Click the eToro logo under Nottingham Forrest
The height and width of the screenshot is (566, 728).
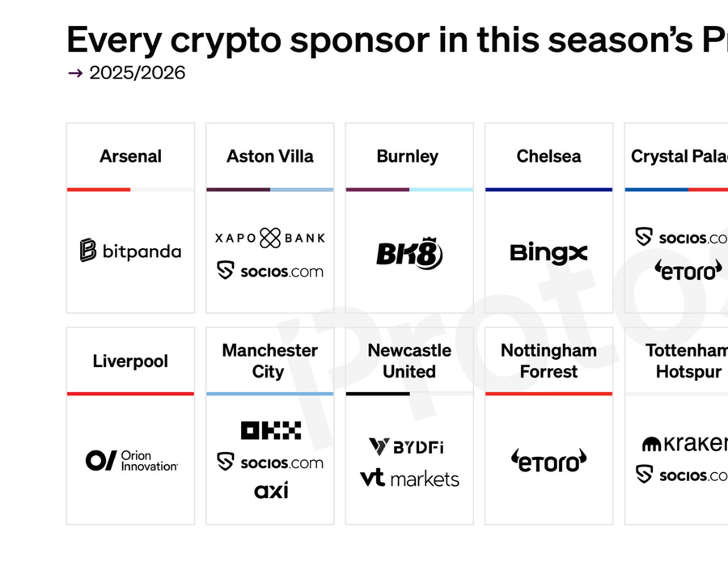548,462
